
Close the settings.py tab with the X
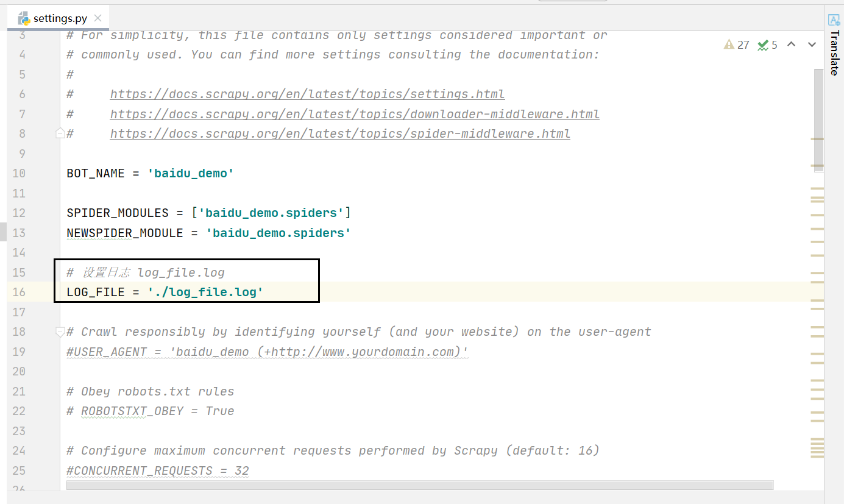[x=98, y=18]
